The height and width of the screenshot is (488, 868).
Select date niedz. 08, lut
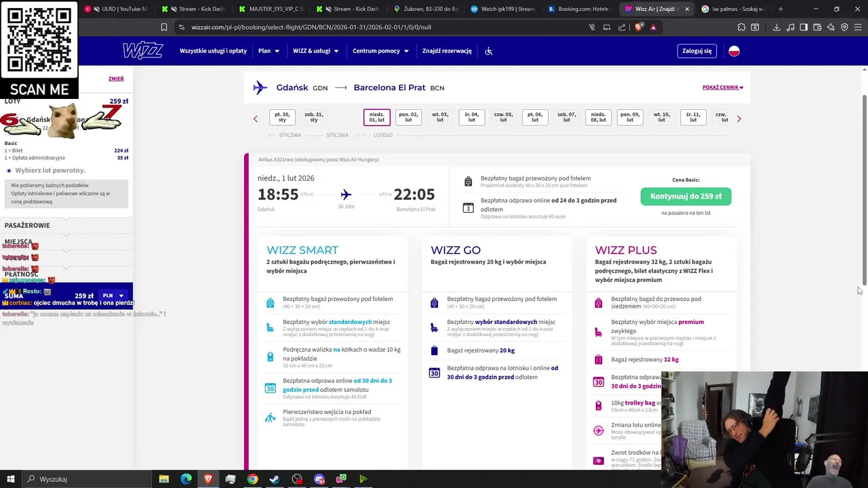coord(598,117)
